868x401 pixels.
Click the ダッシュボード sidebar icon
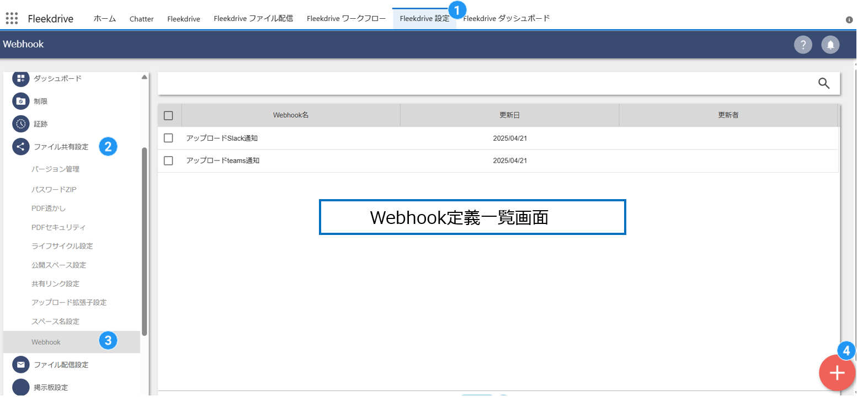pos(20,79)
